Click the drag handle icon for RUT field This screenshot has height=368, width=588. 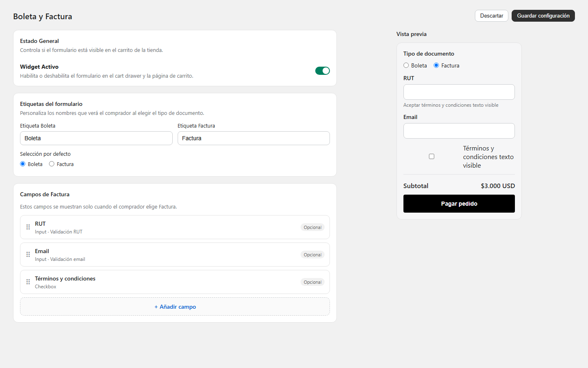(x=28, y=227)
